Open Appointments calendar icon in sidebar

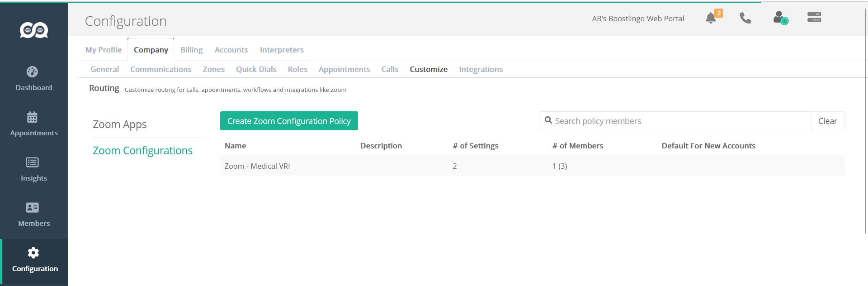(x=32, y=117)
